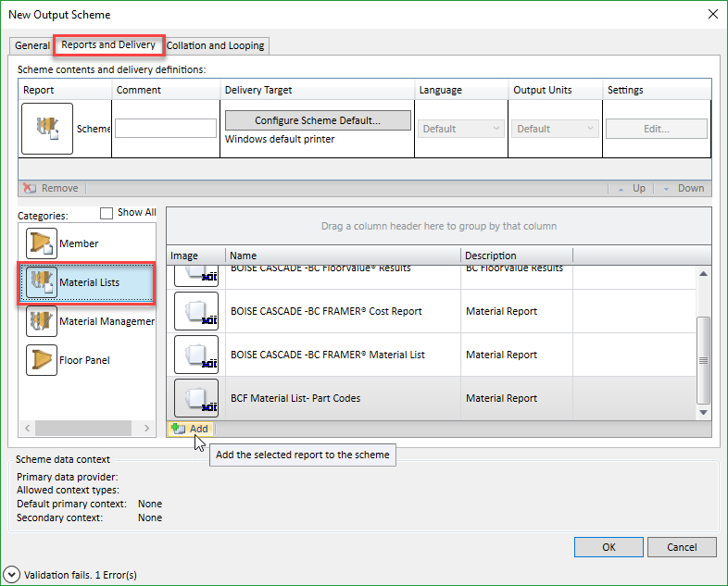The image size is (728, 586).
Task: Click the Down arrow icon
Action: click(666, 189)
